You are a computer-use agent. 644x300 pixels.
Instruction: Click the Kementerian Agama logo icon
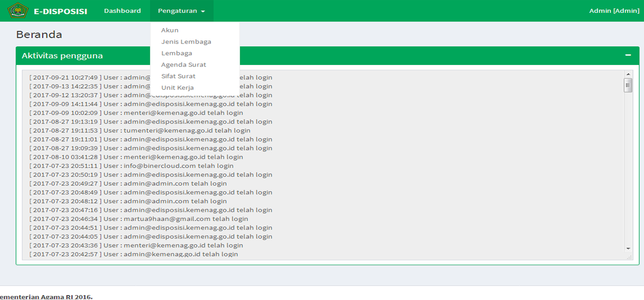[18, 11]
